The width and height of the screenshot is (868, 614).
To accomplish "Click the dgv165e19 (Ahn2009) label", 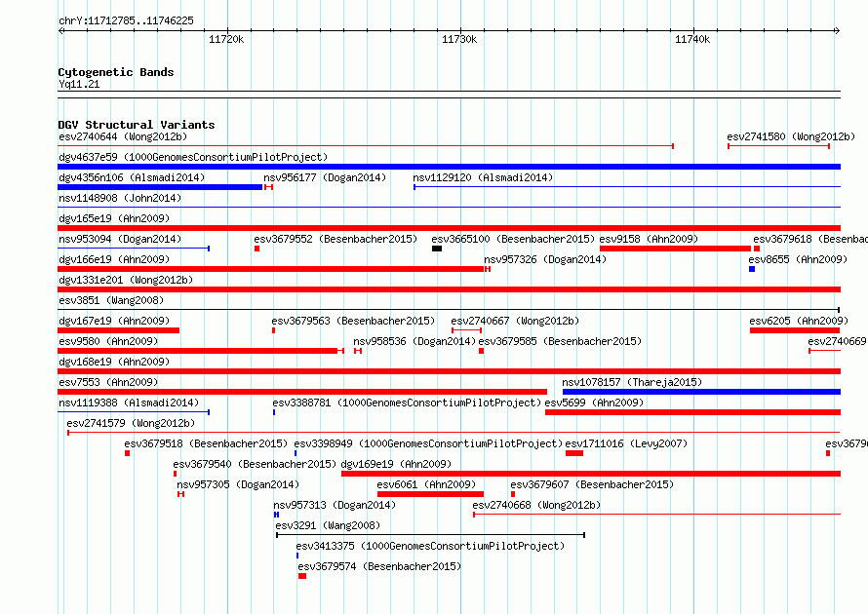I will click(x=114, y=218).
